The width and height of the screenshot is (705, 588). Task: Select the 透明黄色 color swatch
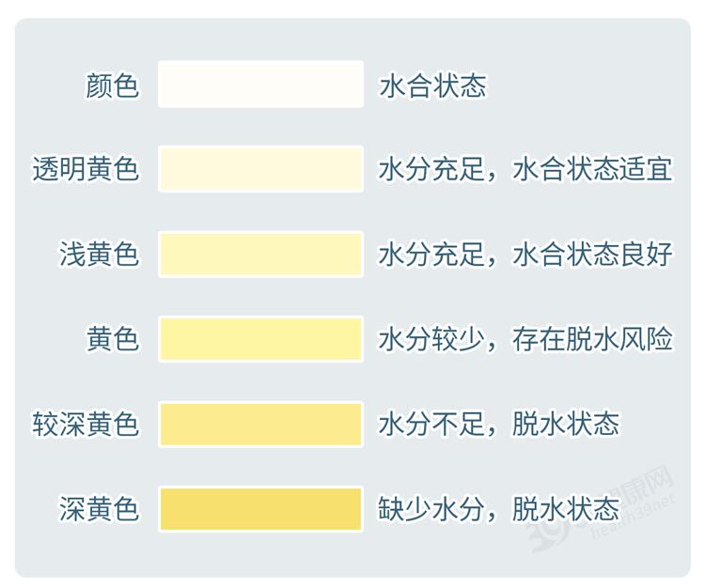(x=260, y=169)
